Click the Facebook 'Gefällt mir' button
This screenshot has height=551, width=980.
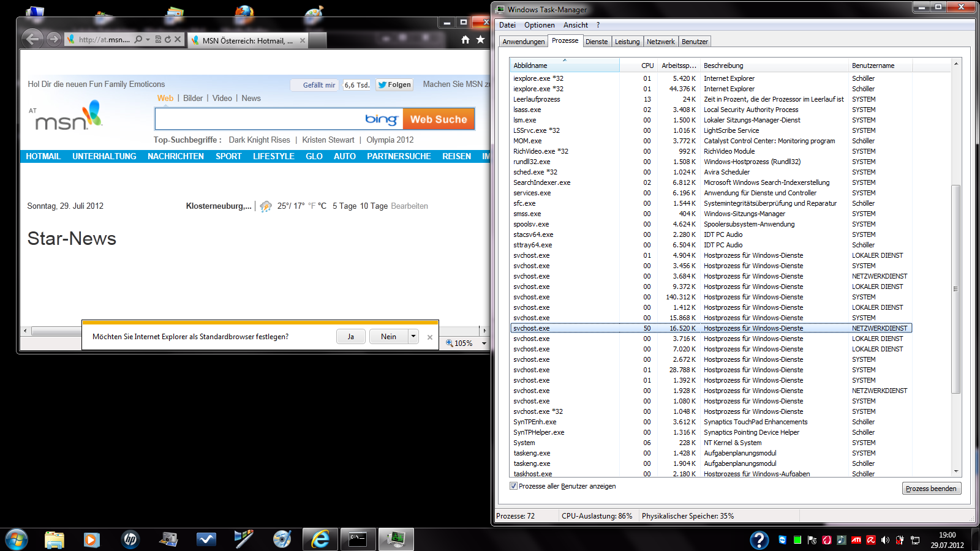(x=315, y=85)
